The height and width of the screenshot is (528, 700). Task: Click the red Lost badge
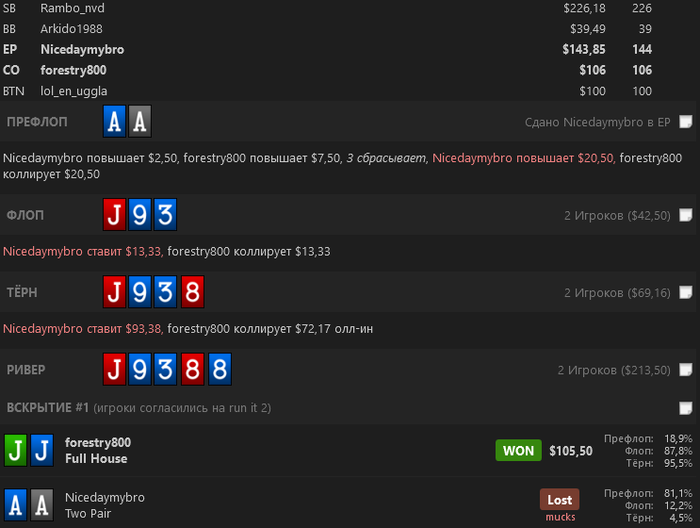coord(560,499)
